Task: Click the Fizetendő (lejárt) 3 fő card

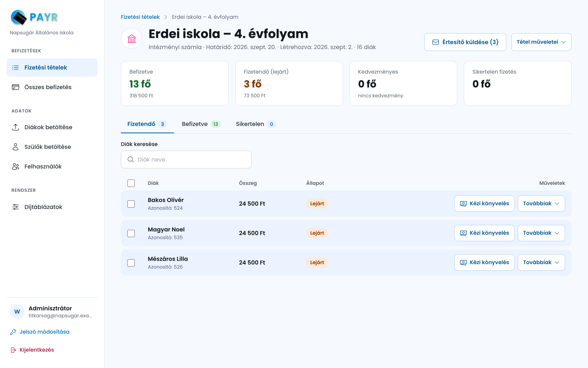Action: tap(289, 83)
